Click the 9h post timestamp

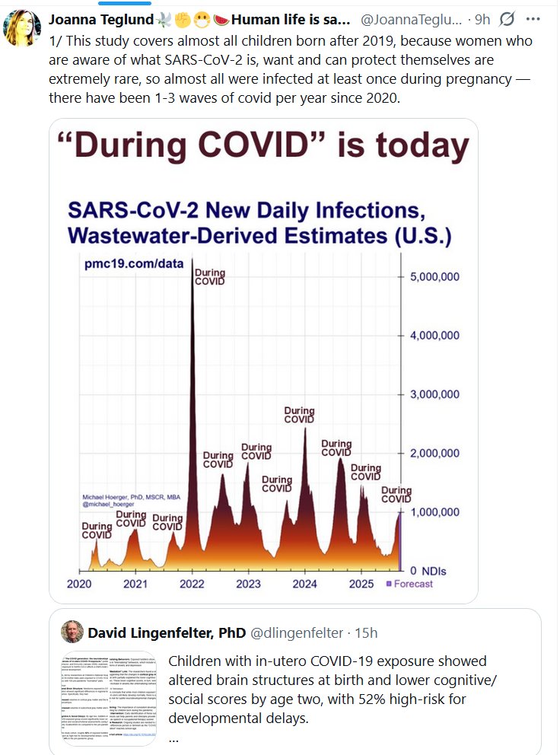click(x=482, y=17)
